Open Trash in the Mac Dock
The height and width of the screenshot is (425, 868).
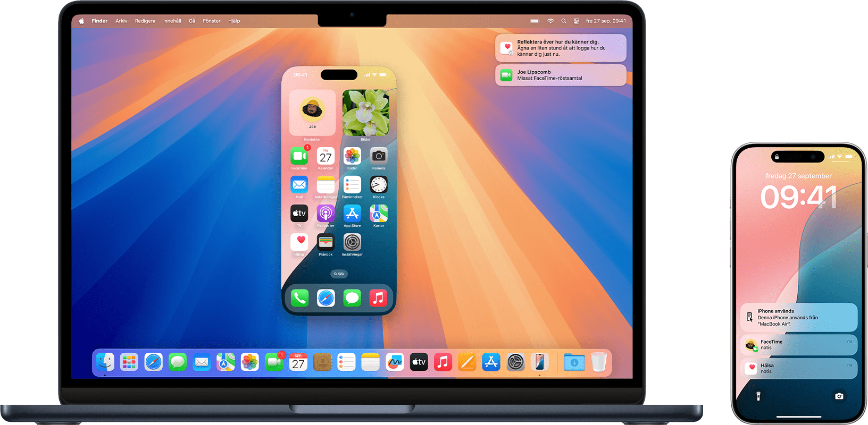pyautogui.click(x=599, y=362)
